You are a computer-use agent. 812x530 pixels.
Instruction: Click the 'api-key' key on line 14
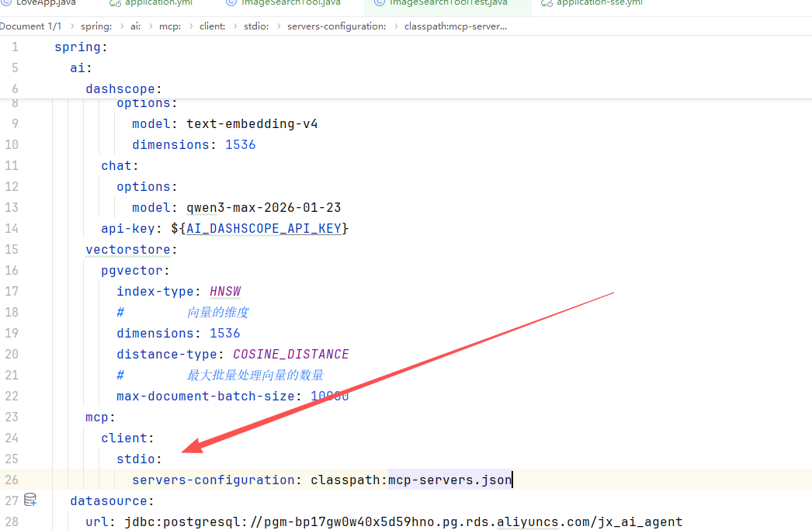click(x=128, y=228)
